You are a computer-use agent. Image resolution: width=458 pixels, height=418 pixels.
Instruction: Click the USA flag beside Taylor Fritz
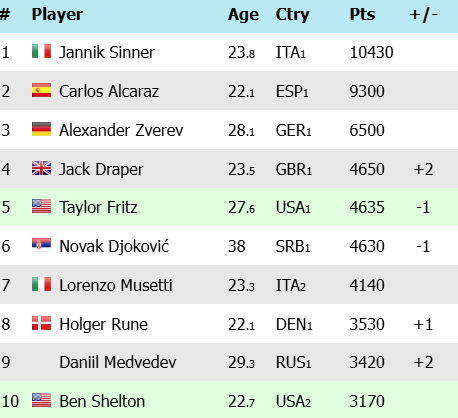41,206
